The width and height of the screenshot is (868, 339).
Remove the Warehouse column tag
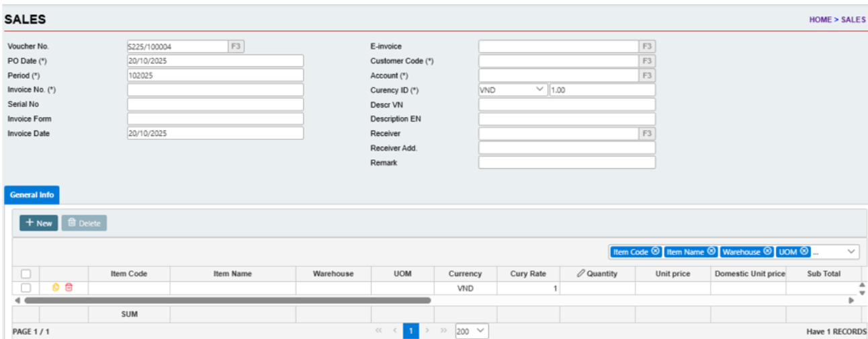[x=768, y=252]
